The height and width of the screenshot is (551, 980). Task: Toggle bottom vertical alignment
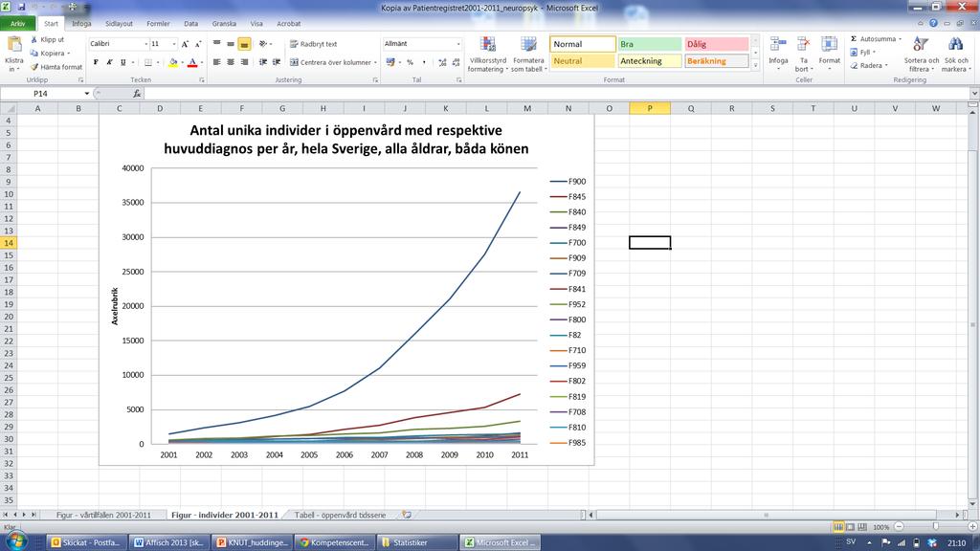click(x=244, y=44)
